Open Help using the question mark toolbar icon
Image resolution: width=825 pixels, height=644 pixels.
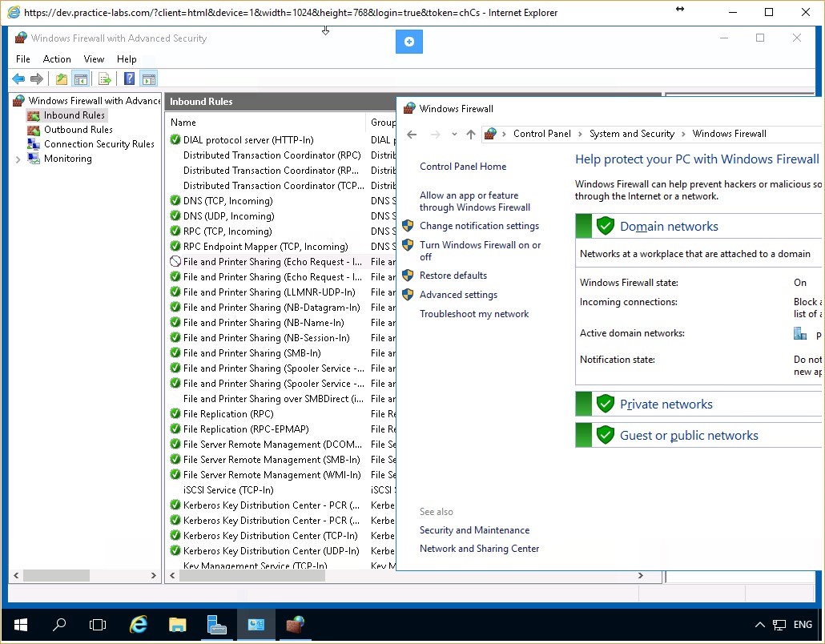[x=129, y=78]
